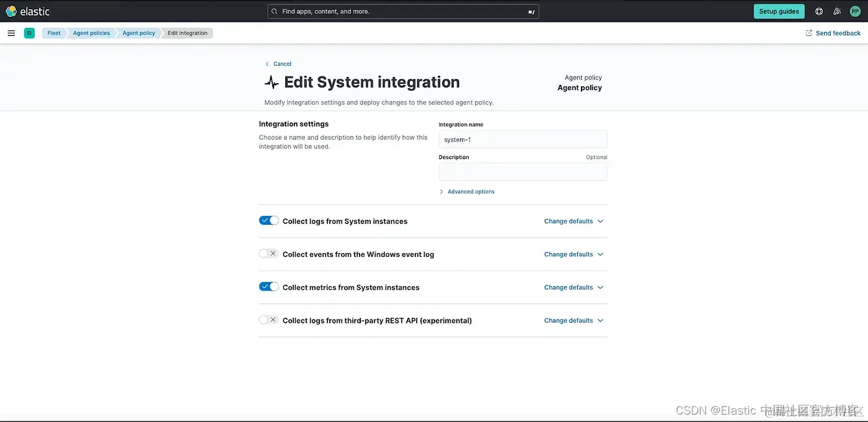Screen dimensions: 868x422
Task: Click the Send feedback external link icon
Action: coord(808,33)
